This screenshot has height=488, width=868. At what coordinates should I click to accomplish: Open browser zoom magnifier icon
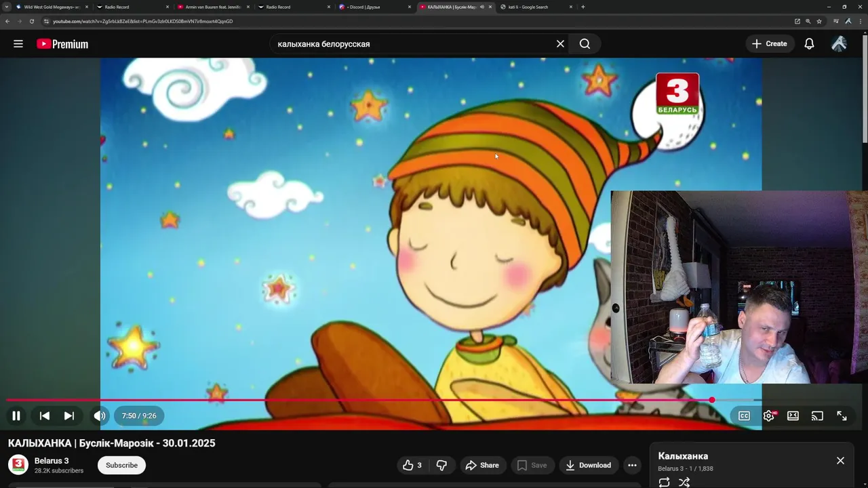point(808,21)
